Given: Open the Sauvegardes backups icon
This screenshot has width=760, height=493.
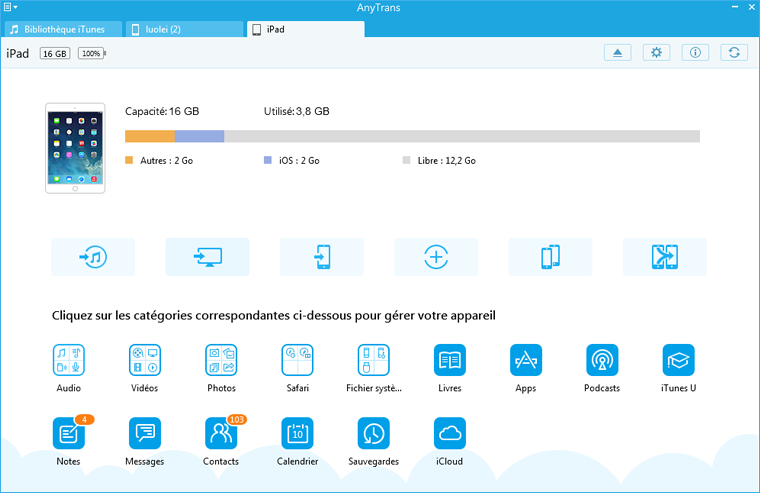Looking at the screenshot, I should click(374, 434).
